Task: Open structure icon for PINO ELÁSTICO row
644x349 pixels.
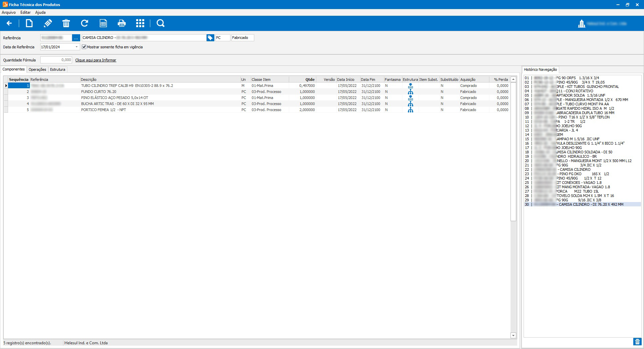Action: click(x=410, y=98)
